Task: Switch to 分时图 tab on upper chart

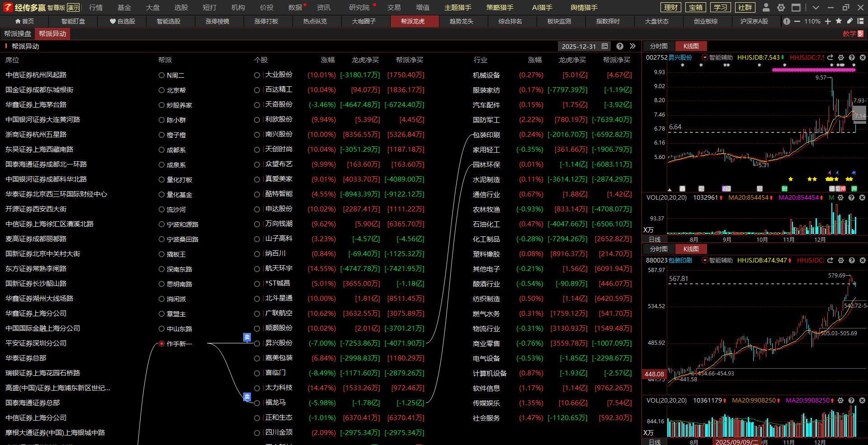Action: [x=659, y=46]
